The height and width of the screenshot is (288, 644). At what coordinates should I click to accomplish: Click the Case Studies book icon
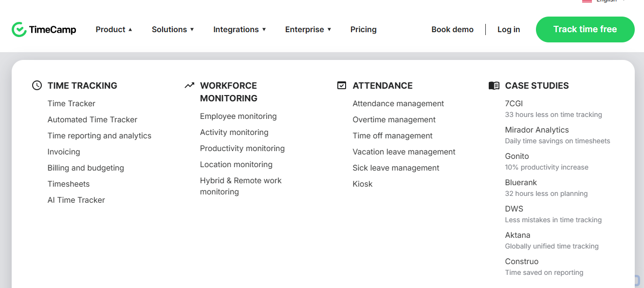(x=494, y=86)
